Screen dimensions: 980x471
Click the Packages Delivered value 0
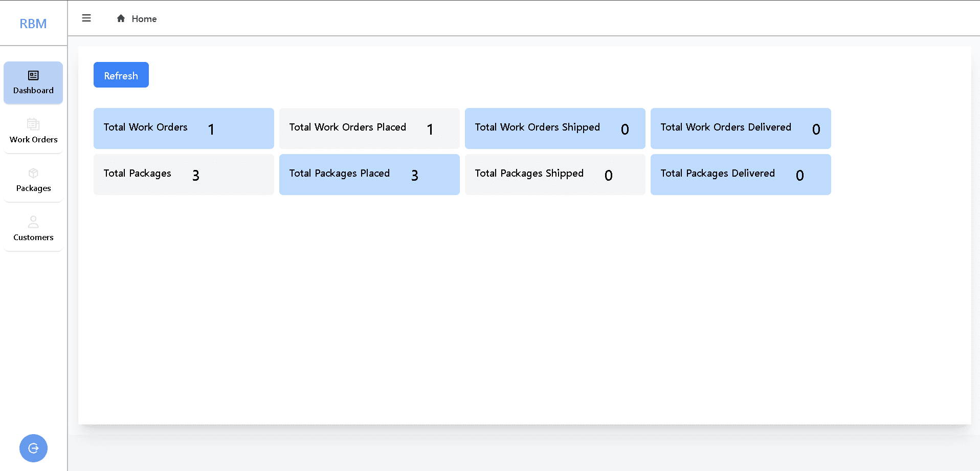pyautogui.click(x=800, y=176)
